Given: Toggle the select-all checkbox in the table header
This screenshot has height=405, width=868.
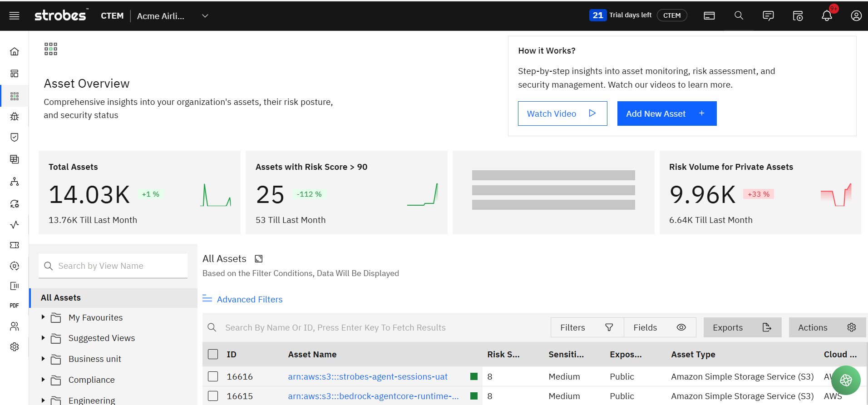Looking at the screenshot, I should pos(213,354).
